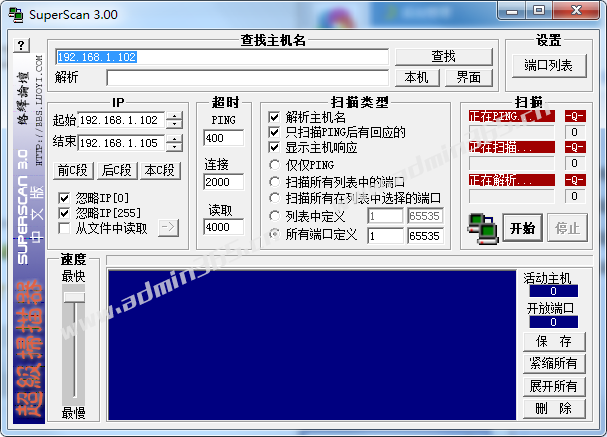Click the 保存 save results button
Image resolution: width=607 pixels, height=437 pixels.
(x=554, y=341)
